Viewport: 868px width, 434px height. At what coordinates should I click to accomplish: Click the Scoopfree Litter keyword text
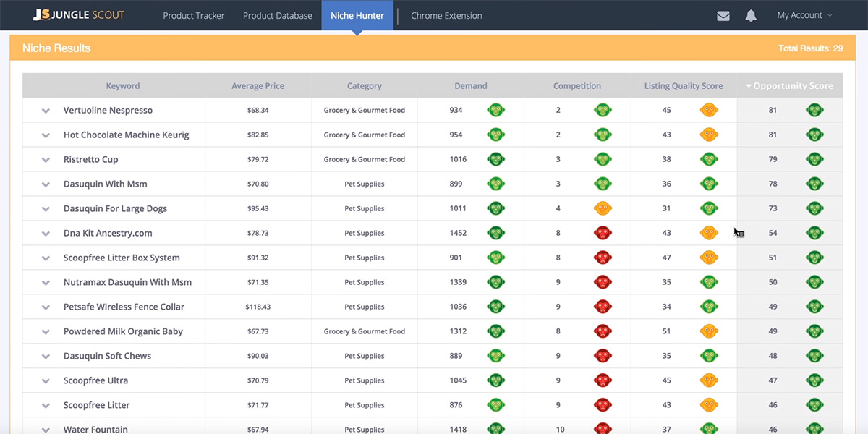coord(97,405)
